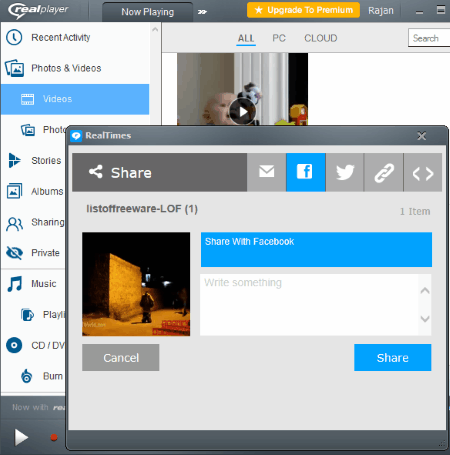Open the Private sidebar label
This screenshot has width=450, height=455.
[x=45, y=253]
